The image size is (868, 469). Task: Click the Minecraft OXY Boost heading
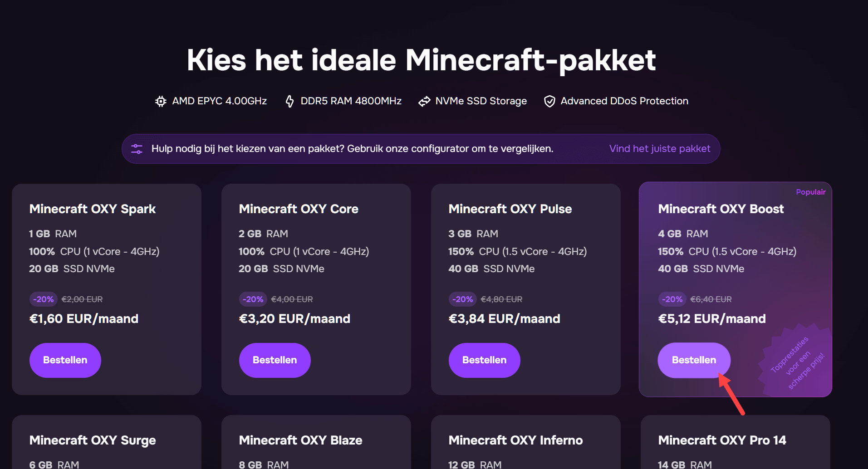(x=721, y=209)
